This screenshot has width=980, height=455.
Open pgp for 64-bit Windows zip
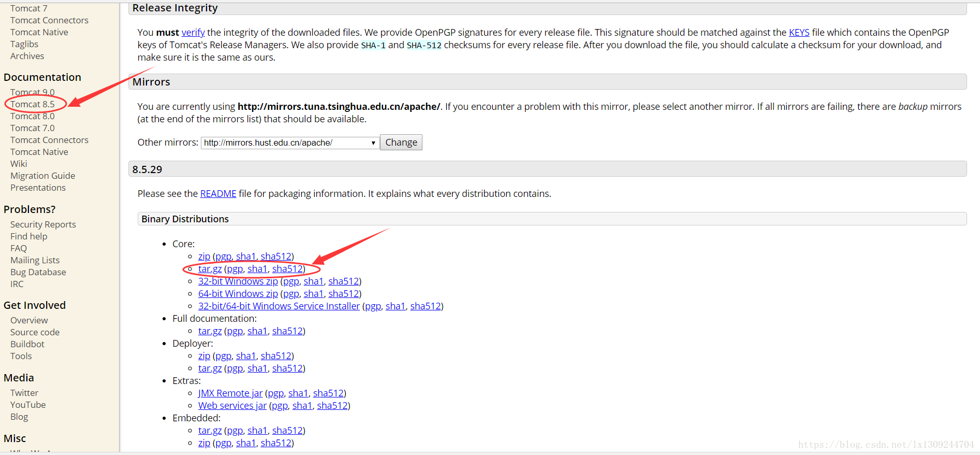[291, 294]
